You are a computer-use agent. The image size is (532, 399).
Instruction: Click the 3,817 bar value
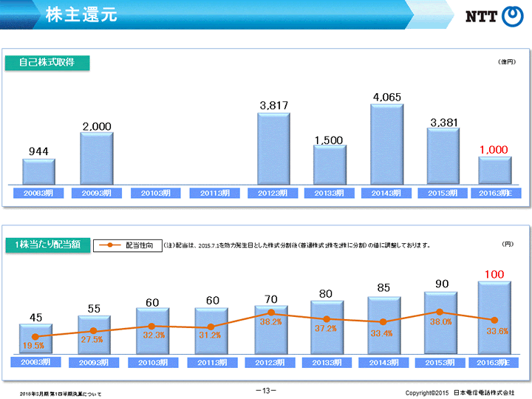(x=274, y=106)
